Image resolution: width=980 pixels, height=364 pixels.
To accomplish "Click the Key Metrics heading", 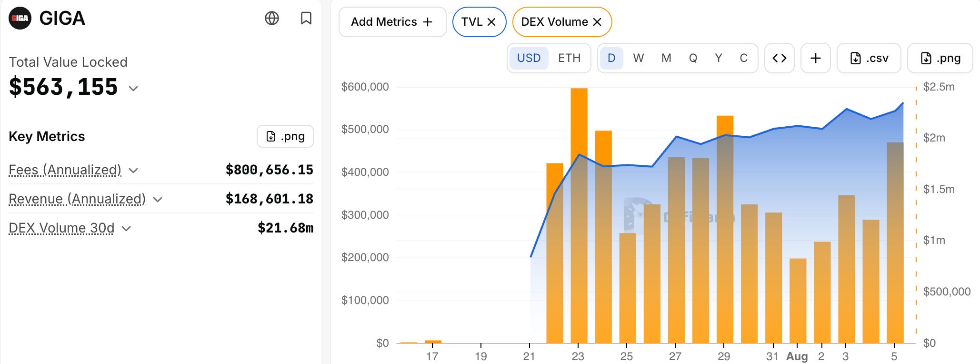I will pos(47,136).
